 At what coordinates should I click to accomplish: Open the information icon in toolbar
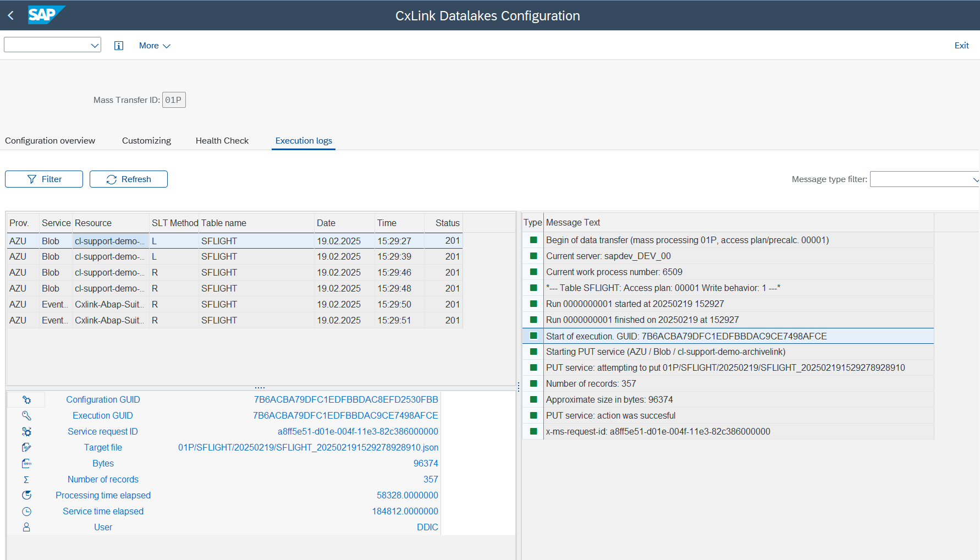pos(119,46)
